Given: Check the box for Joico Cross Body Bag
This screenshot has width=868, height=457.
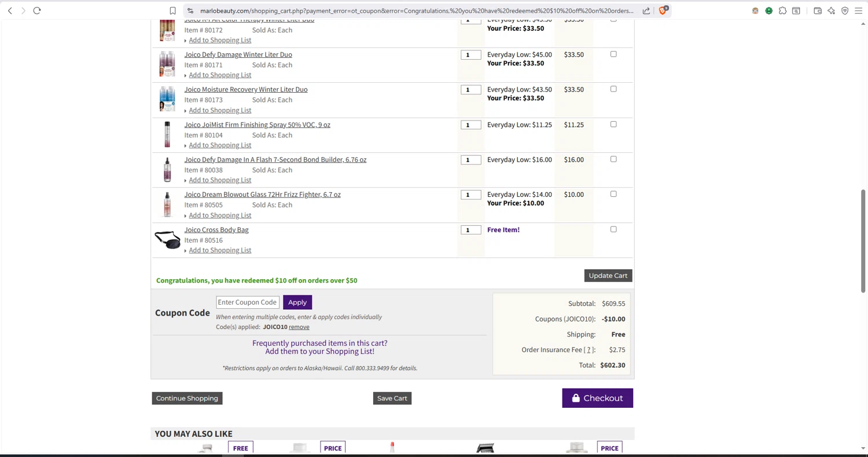Looking at the screenshot, I should click(613, 229).
